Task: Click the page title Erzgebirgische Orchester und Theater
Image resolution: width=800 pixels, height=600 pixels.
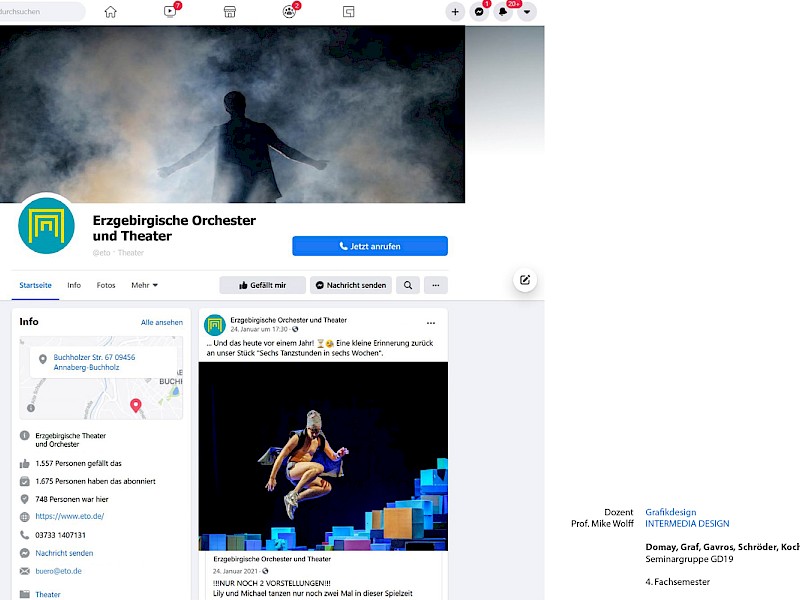Action: 174,228
